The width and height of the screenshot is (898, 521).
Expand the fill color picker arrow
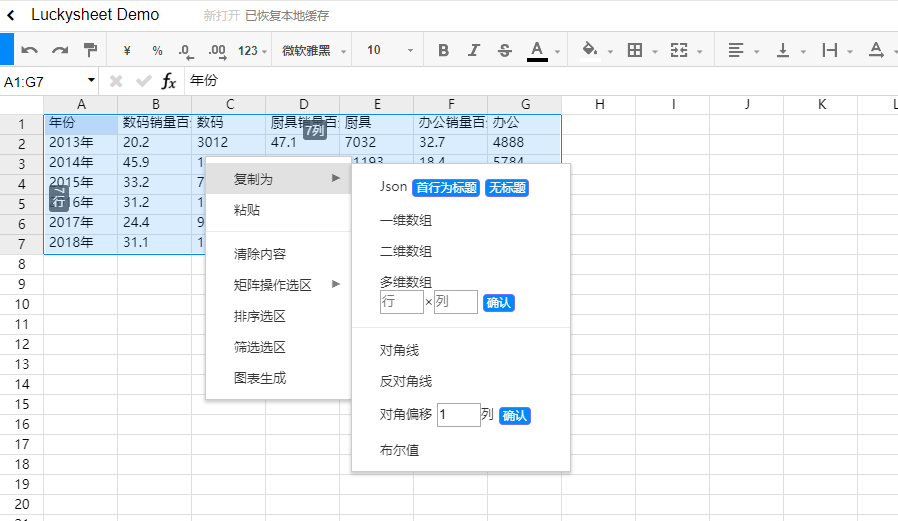coord(611,52)
